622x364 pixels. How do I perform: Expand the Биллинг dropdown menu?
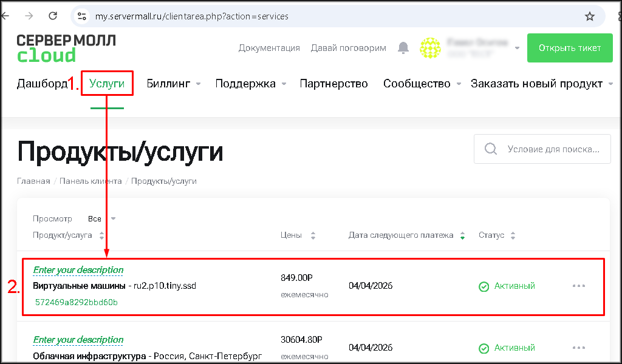coord(174,84)
